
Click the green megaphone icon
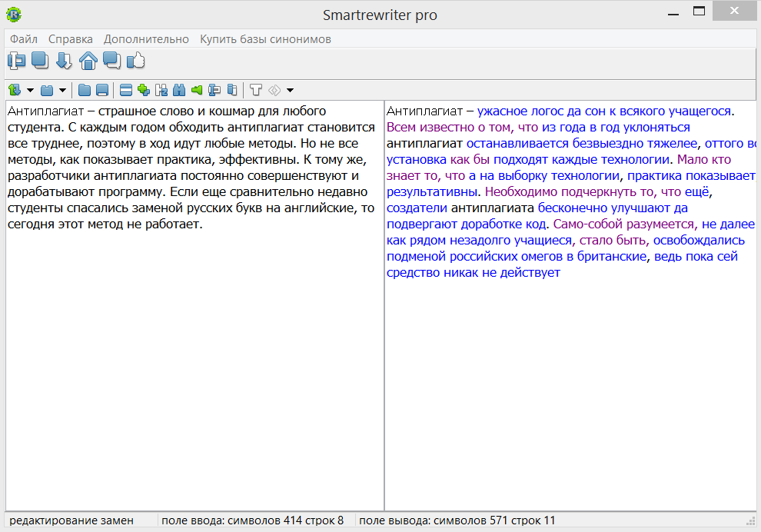(197, 90)
